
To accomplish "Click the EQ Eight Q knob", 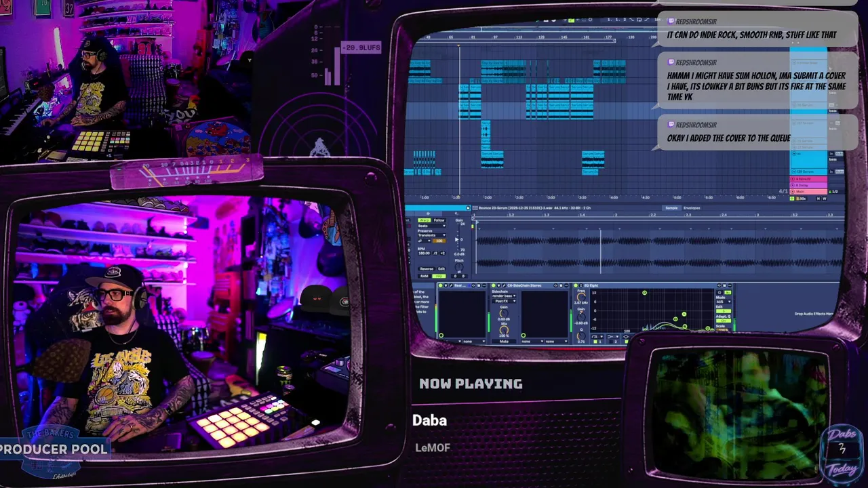I will click(581, 335).
